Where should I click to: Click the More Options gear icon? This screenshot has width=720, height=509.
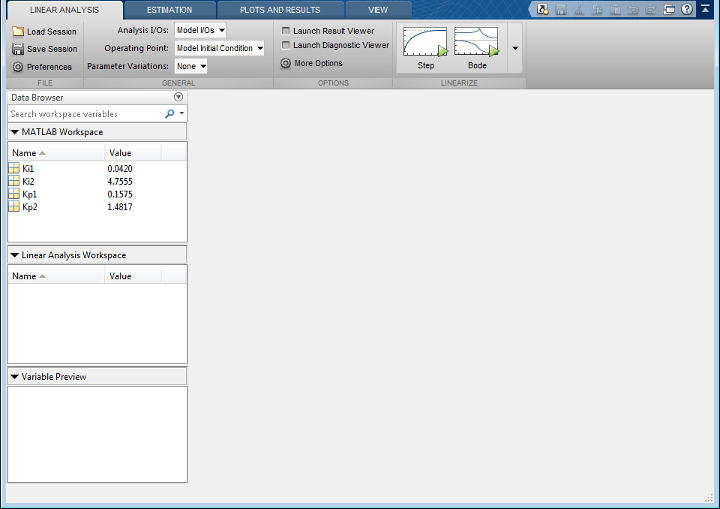pos(286,63)
